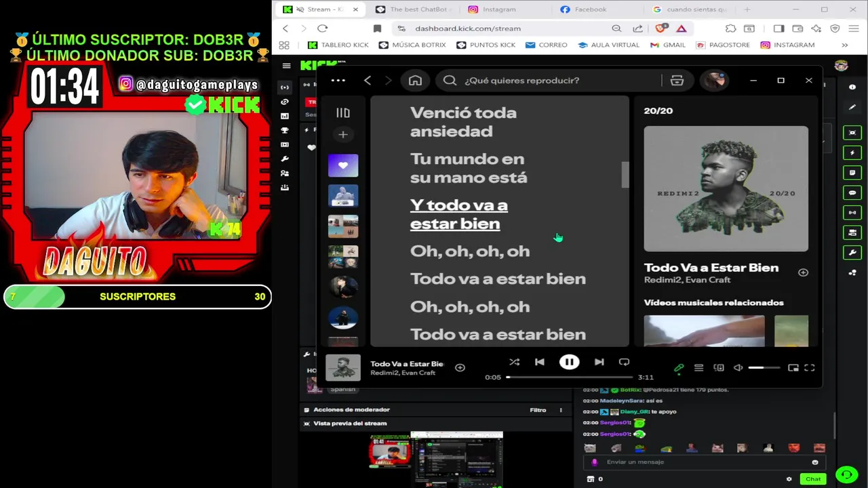
Task: Open Kick dashboard hamburger menu
Action: [x=286, y=66]
